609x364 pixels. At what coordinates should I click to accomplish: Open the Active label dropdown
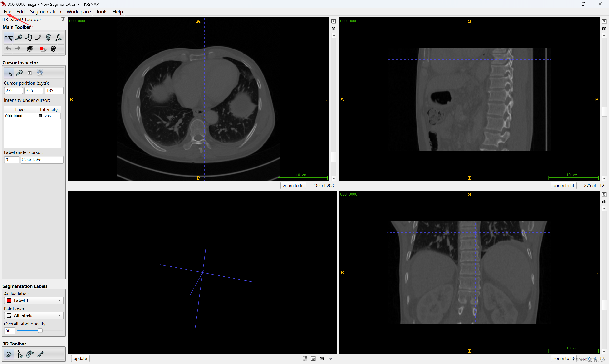pos(34,300)
